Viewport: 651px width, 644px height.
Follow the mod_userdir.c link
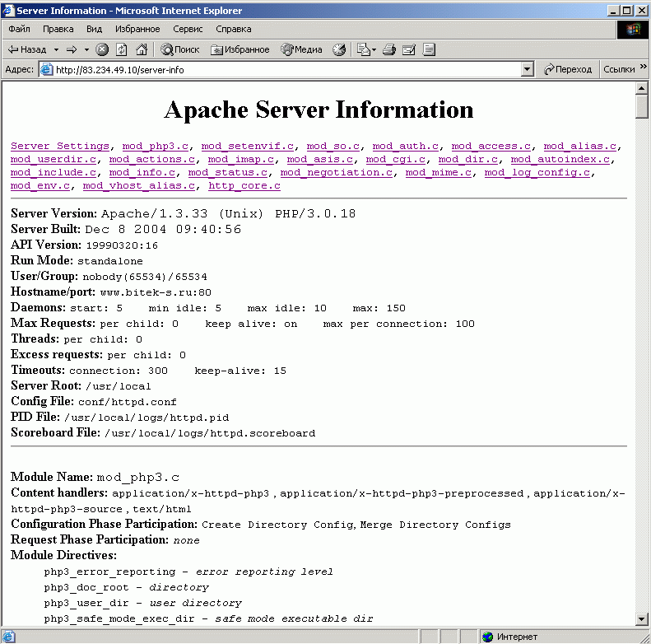[53, 160]
